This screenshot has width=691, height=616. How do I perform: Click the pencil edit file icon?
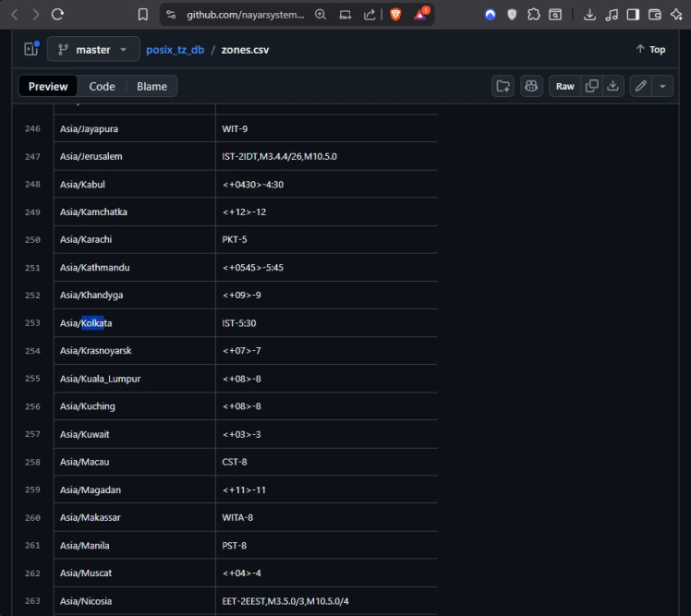(641, 86)
